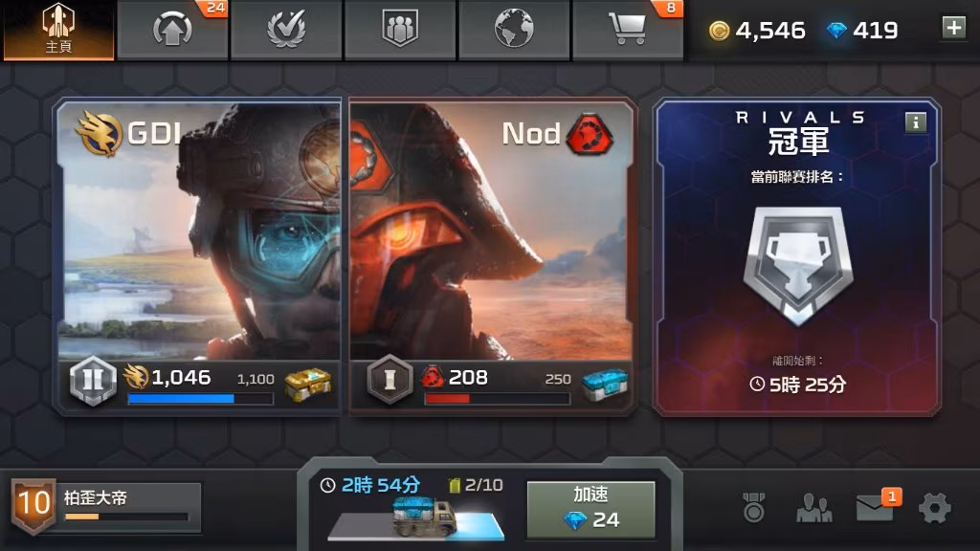Open the medal achievements icon
Screen dimensions: 980x551
click(753, 507)
